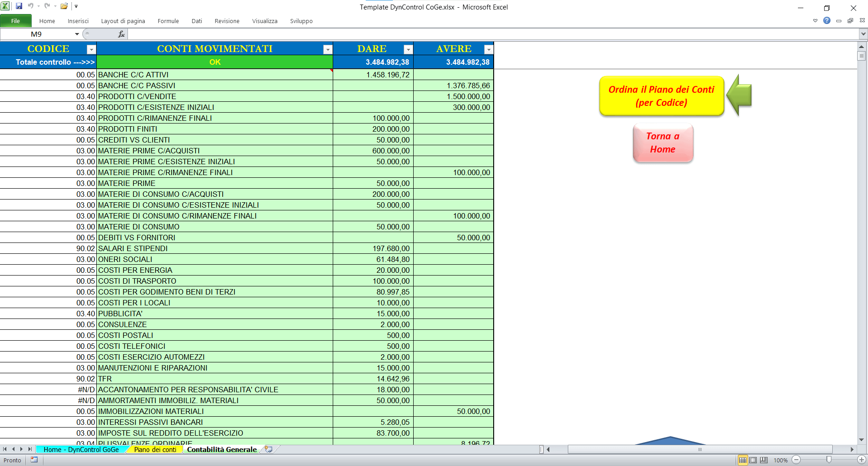Select the 1.458.196,72 DARE value
This screenshot has height=466, width=868.
click(x=373, y=75)
